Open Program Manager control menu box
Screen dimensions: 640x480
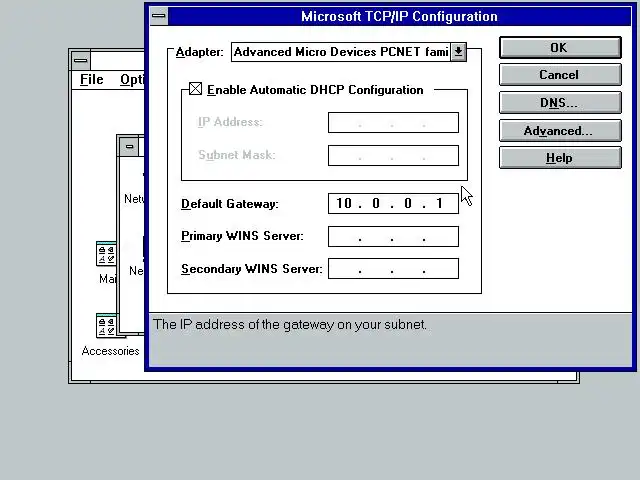tap(80, 60)
